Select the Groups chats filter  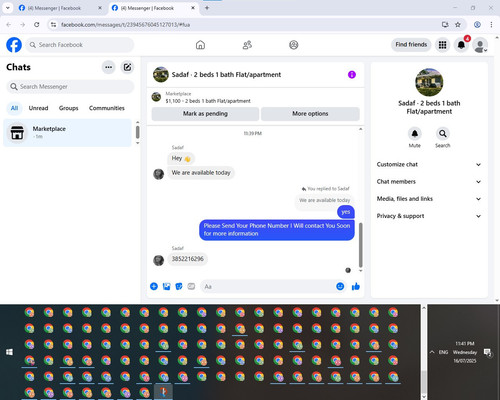[x=68, y=108]
